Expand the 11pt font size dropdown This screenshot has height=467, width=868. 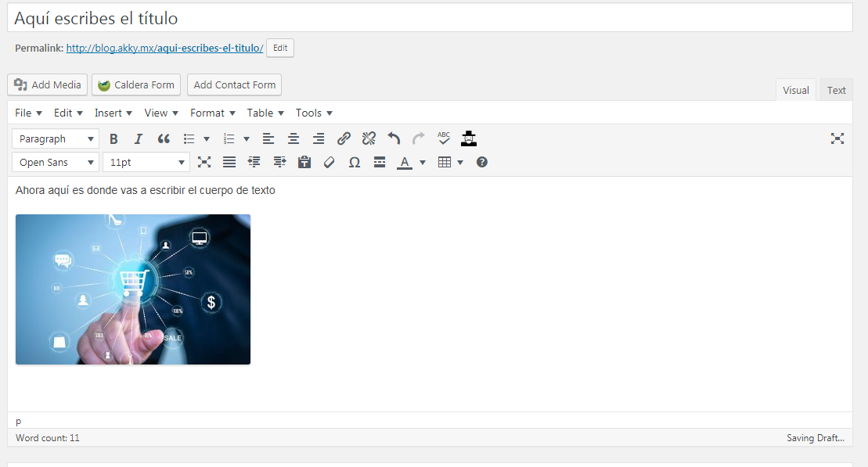[x=146, y=163]
